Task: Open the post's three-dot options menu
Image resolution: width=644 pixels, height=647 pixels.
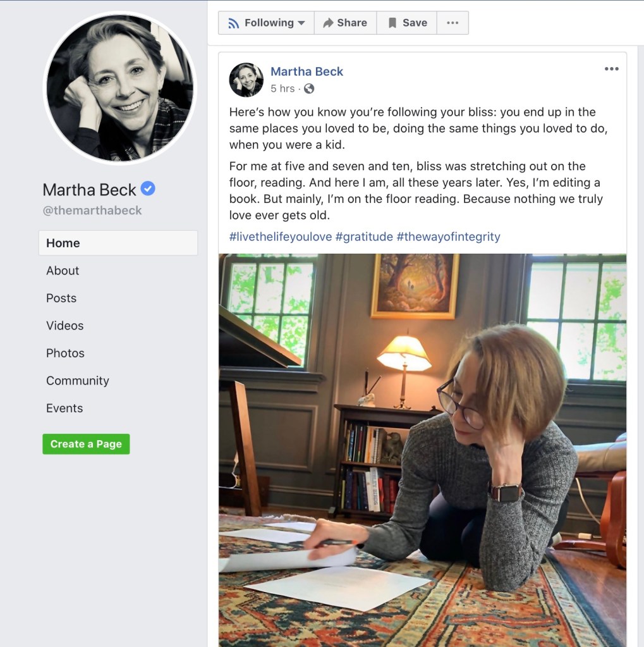Action: (611, 69)
